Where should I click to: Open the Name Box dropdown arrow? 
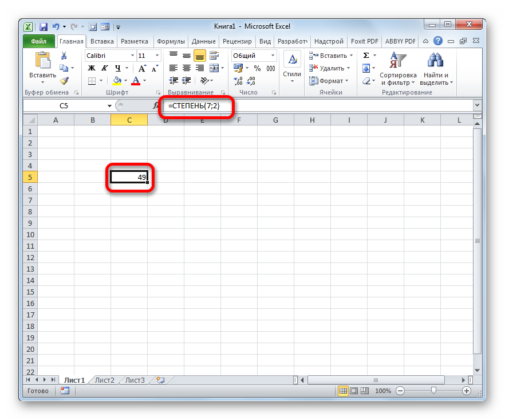tap(110, 106)
